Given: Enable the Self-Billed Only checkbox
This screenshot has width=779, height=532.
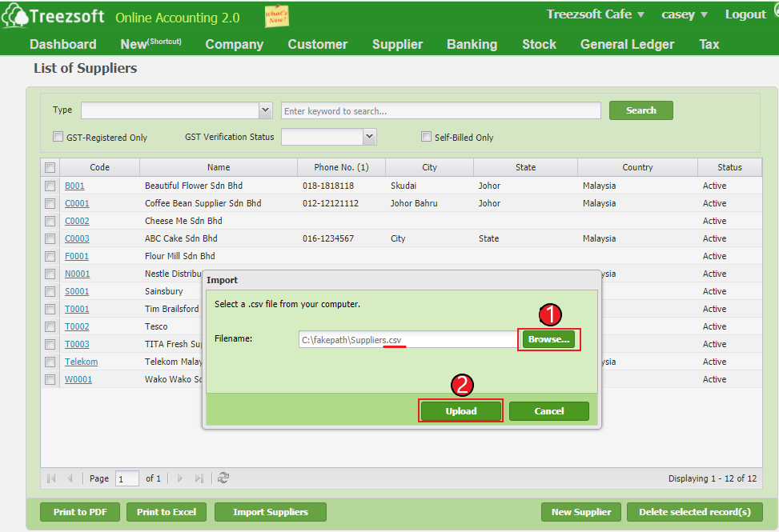Looking at the screenshot, I should 427,136.
